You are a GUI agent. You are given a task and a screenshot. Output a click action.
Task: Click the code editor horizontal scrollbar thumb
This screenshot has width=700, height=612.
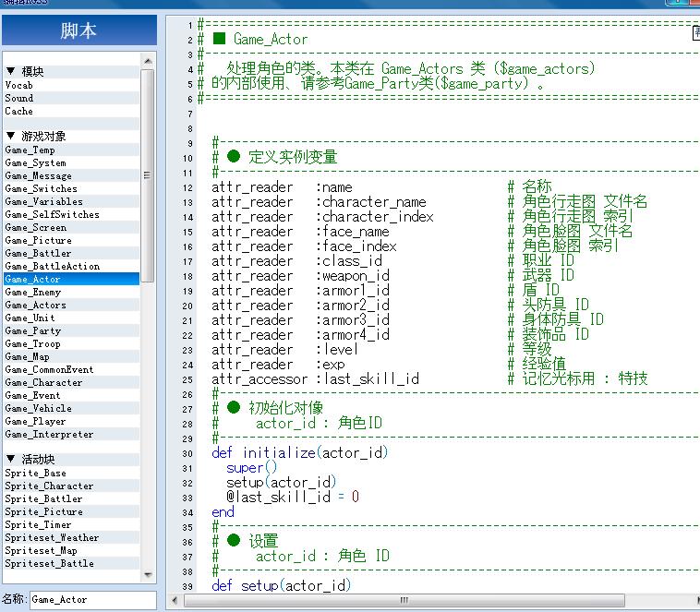(x=404, y=600)
